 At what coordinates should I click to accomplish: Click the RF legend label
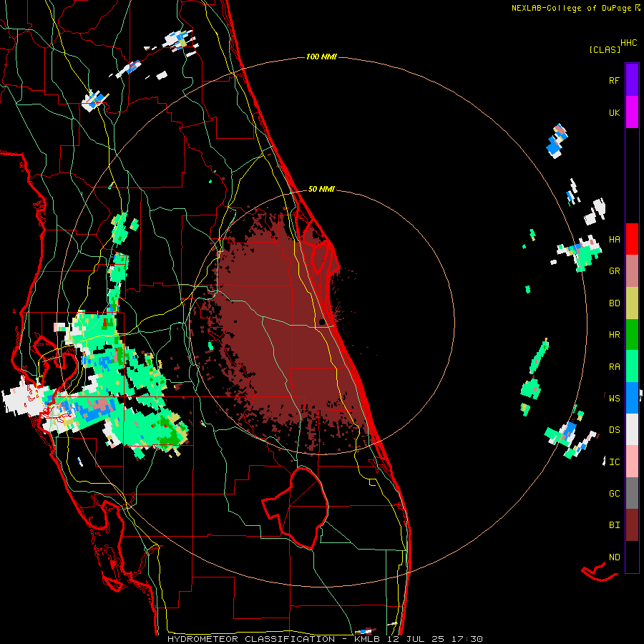(x=614, y=80)
